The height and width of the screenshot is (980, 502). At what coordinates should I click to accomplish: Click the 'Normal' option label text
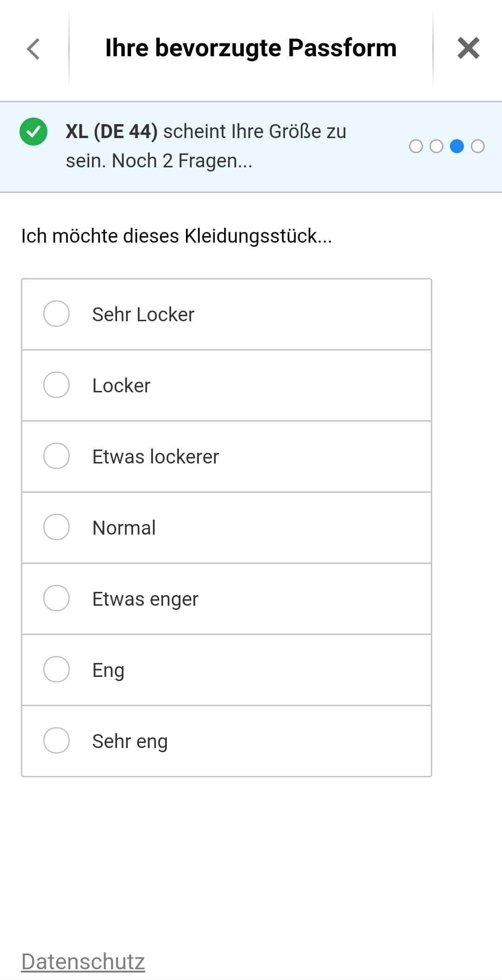coord(124,528)
